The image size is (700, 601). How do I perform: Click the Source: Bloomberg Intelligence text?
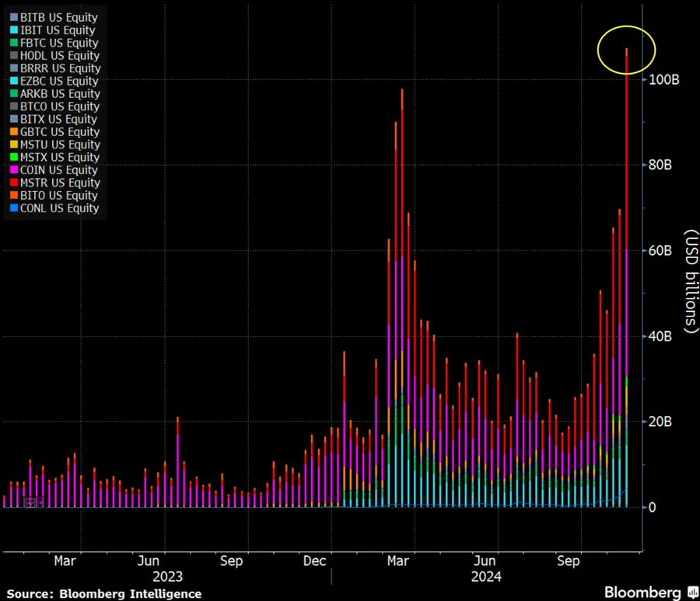[104, 593]
